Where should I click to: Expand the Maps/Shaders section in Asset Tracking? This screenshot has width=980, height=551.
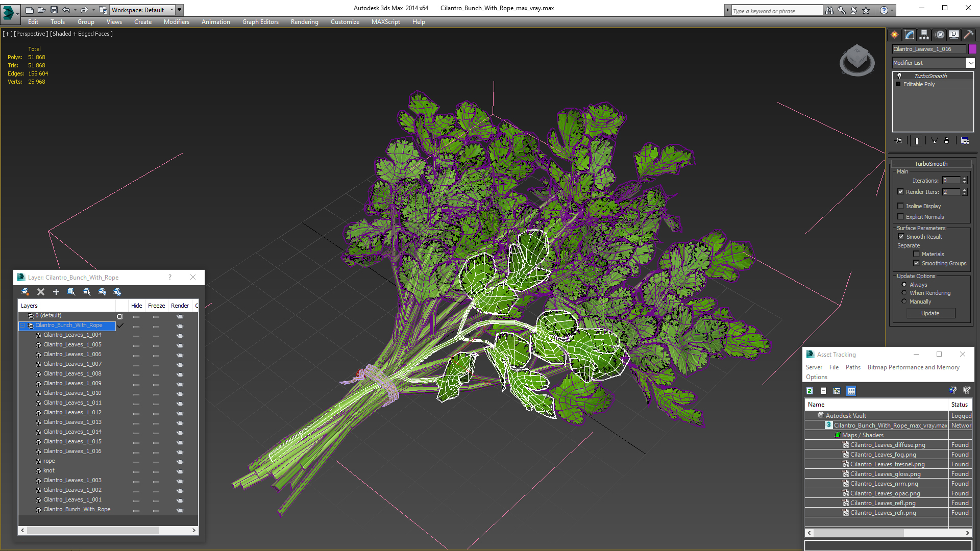837,435
